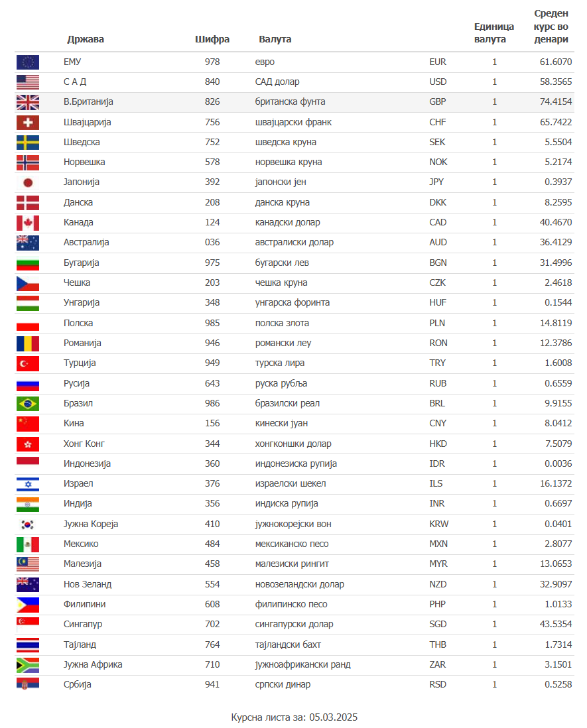This screenshot has width=587, height=728.
Task: Click the Canada flag icon
Action: point(28,223)
